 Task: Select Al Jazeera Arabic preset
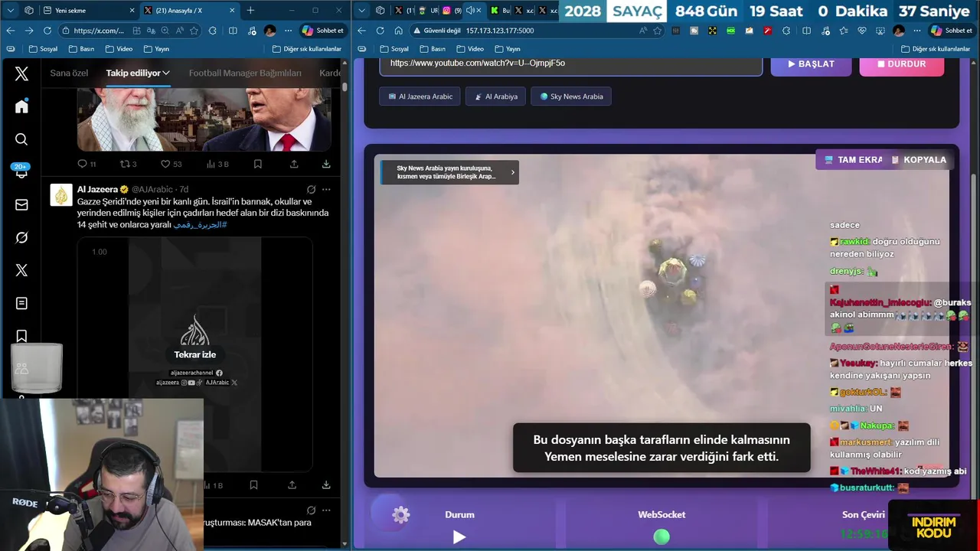(x=420, y=96)
